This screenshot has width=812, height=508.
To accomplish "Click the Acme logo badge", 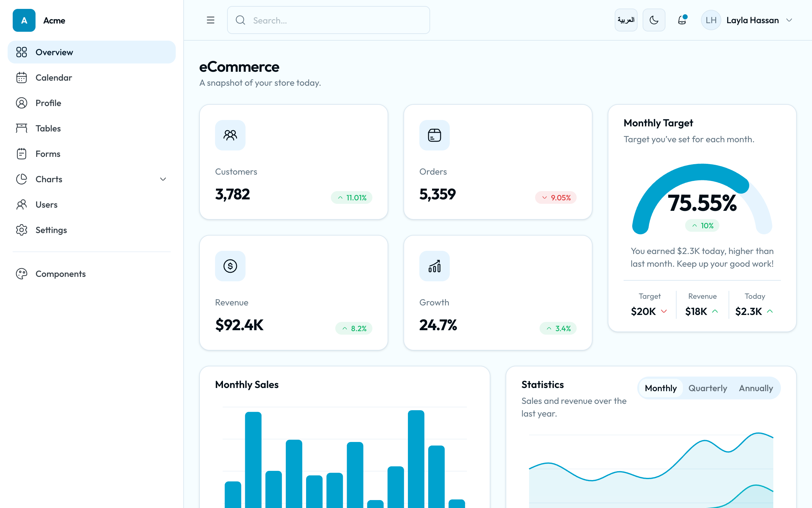I will 24,20.
